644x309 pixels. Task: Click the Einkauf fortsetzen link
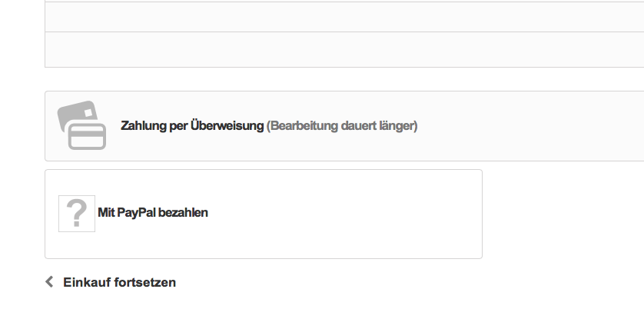119,282
